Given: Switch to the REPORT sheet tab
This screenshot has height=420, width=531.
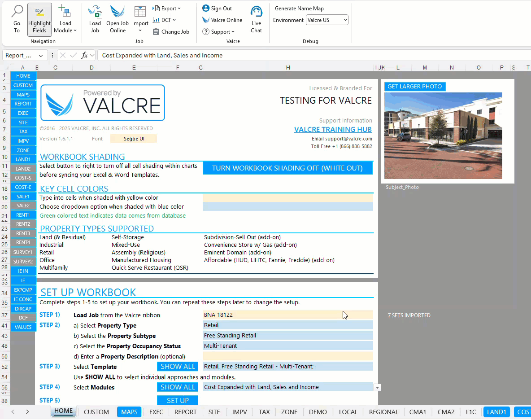Looking at the screenshot, I should pos(185,412).
